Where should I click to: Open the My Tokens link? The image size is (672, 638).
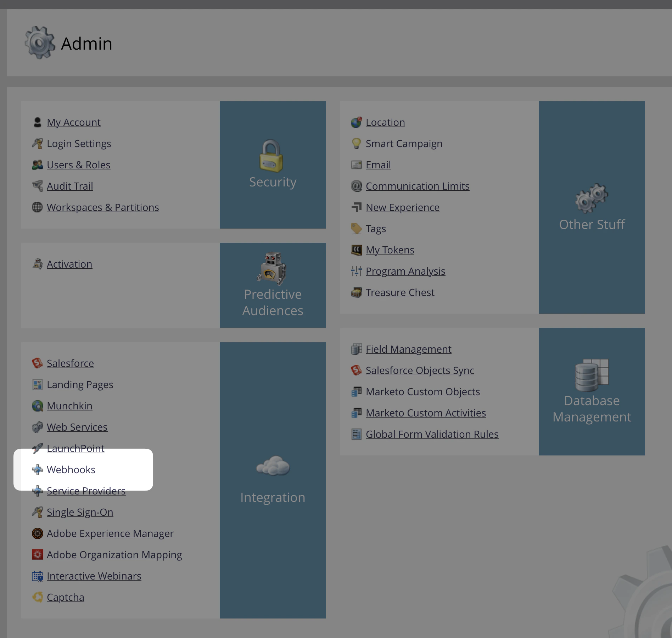390,250
